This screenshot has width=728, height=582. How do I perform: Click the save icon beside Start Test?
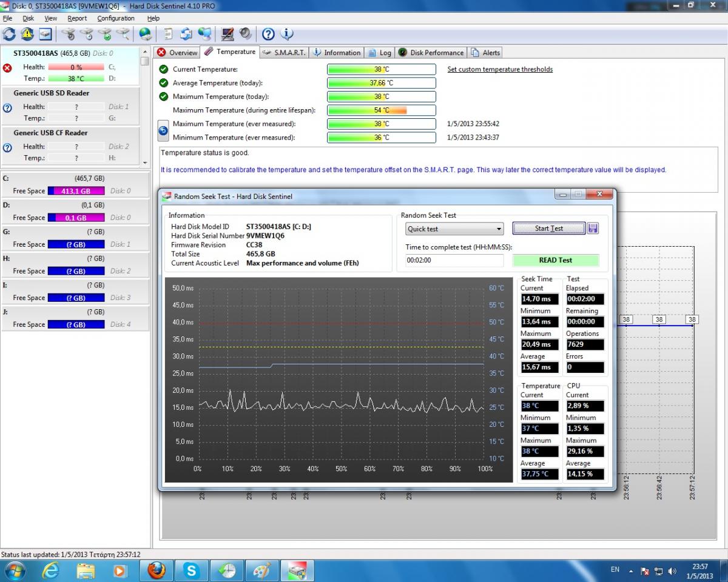tap(593, 229)
